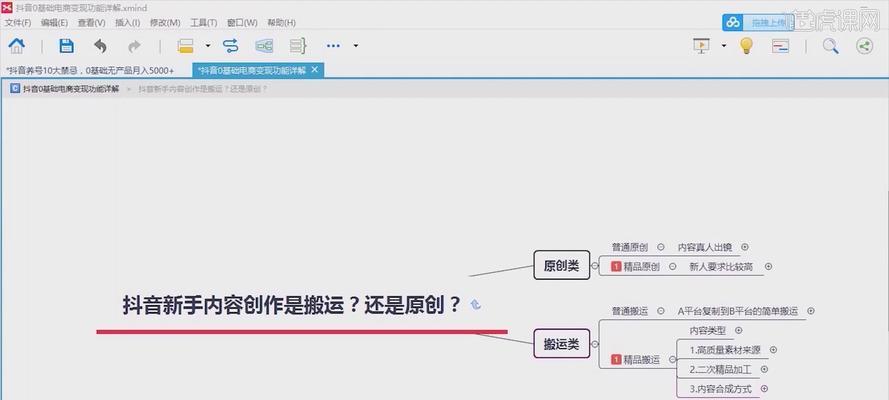Click the priority 1 marker on 精品原创
The image size is (889, 400).
point(616,266)
